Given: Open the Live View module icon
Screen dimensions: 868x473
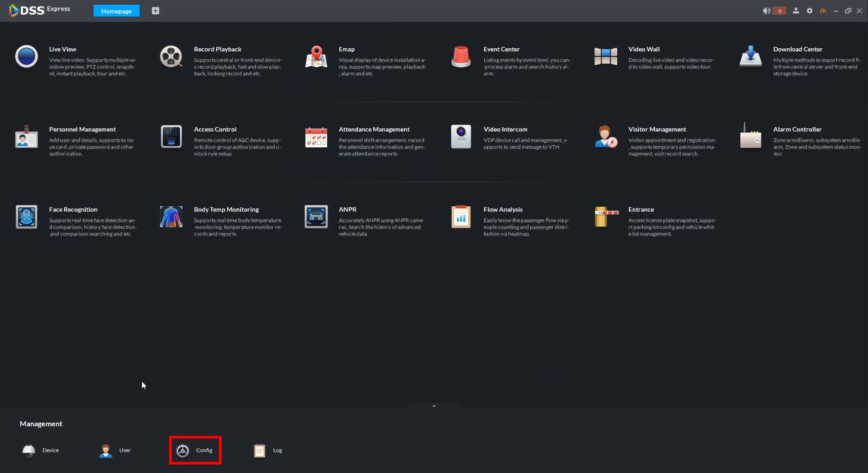Looking at the screenshot, I should click(x=27, y=57).
